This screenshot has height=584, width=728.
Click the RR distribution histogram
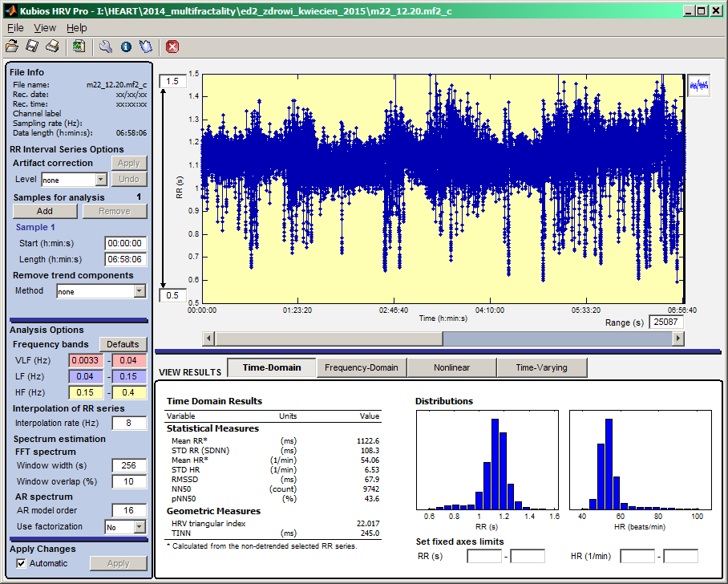(487, 460)
